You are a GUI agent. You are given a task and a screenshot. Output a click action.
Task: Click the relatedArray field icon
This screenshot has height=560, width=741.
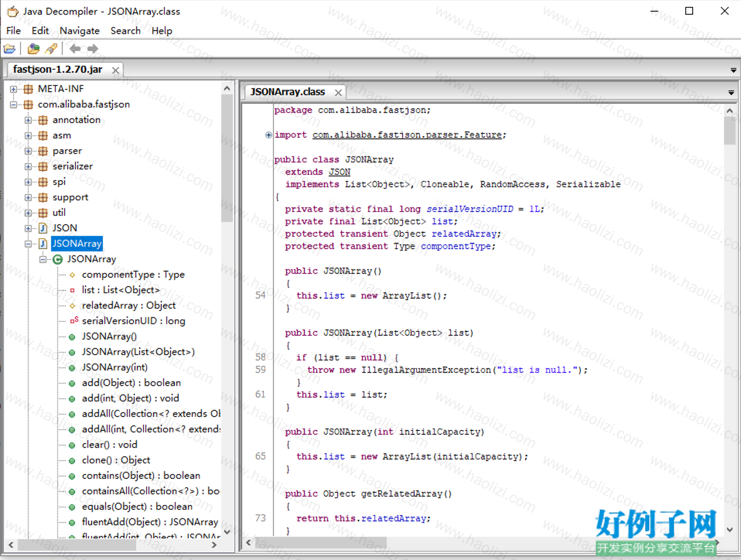click(x=72, y=306)
